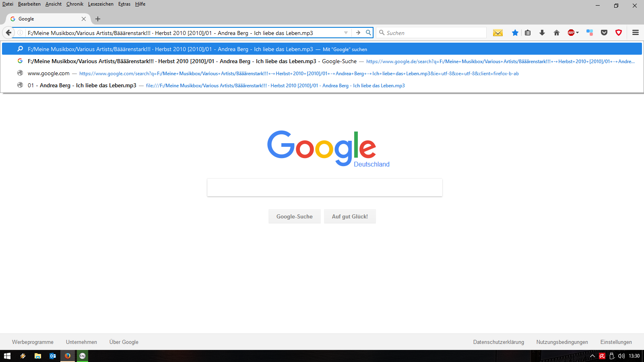Select the Google tab

coord(48,19)
